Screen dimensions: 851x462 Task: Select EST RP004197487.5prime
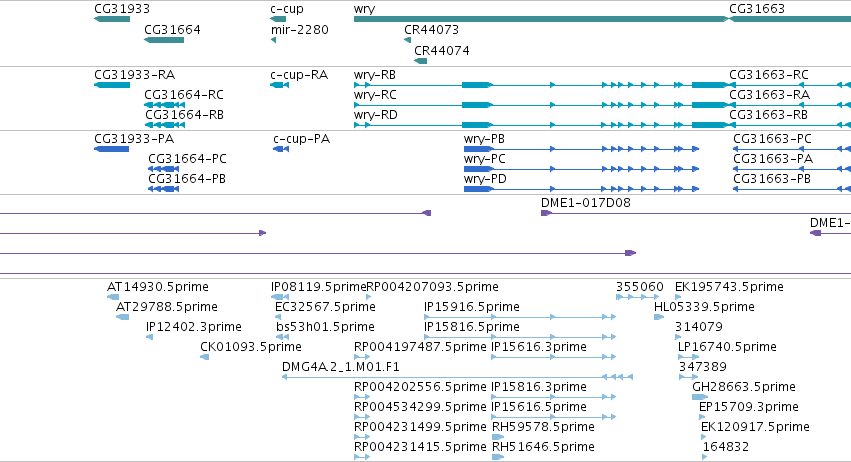tap(420, 347)
